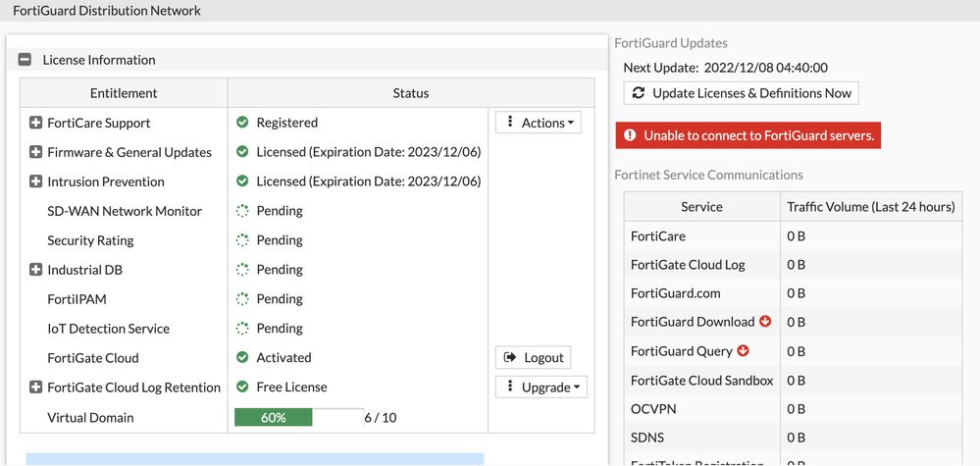980x466 pixels.
Task: Expand the Industrial DB entitlement row
Action: pos(35,270)
